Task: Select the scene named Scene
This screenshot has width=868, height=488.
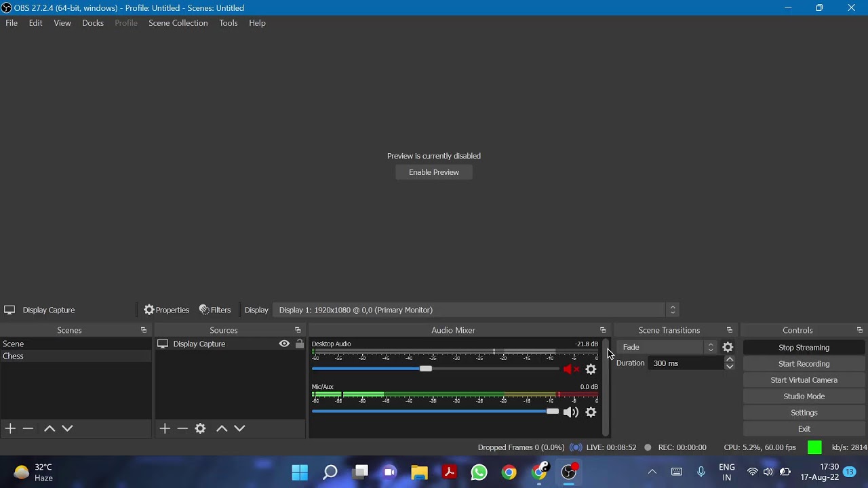Action: click(x=76, y=344)
